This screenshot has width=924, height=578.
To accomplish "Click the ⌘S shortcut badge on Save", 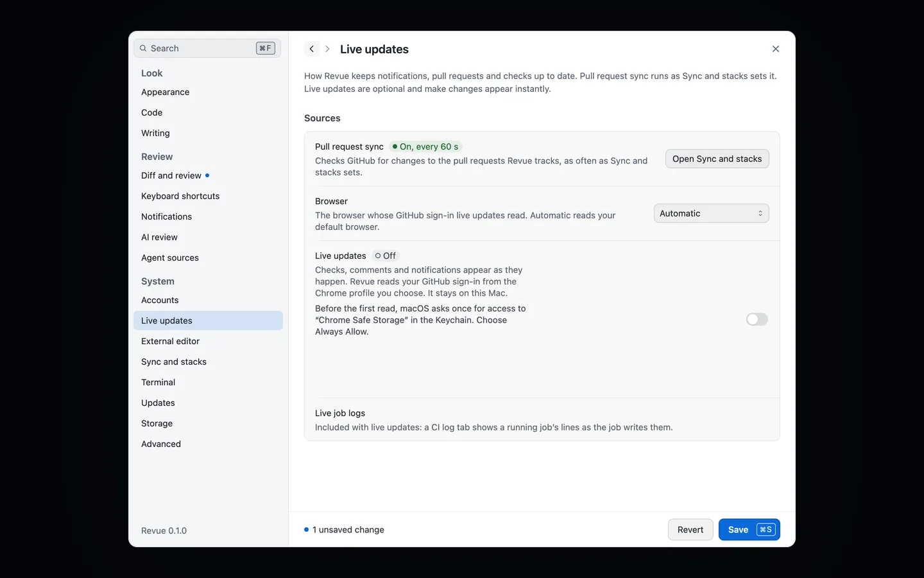I will [x=766, y=529].
